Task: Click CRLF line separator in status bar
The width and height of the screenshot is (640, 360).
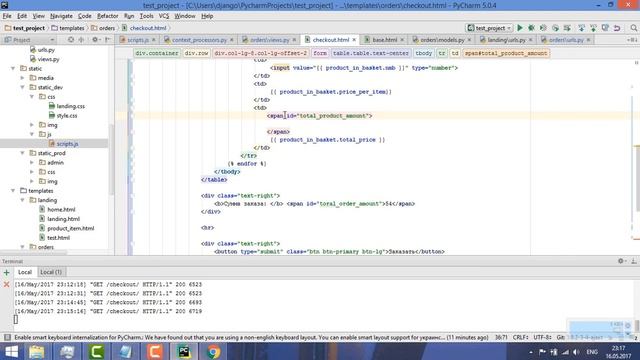Action: click(520, 338)
